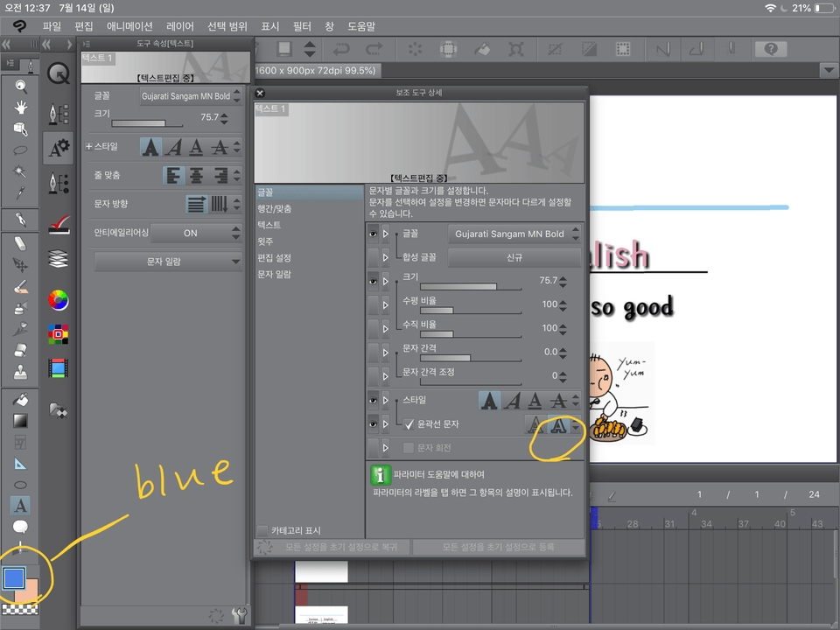Enable the 카테고리 표시 checkbox
Screen dimensions: 840x630
262,530
